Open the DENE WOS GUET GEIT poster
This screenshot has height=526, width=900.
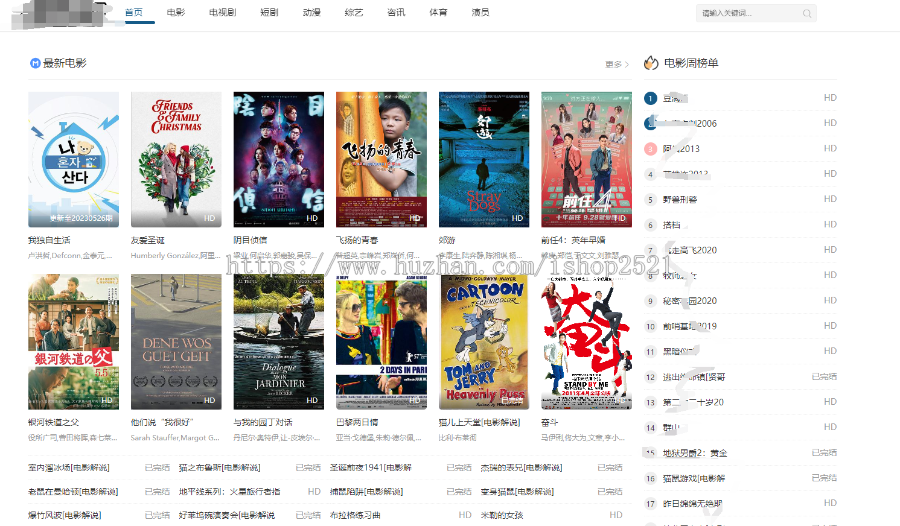coord(176,342)
